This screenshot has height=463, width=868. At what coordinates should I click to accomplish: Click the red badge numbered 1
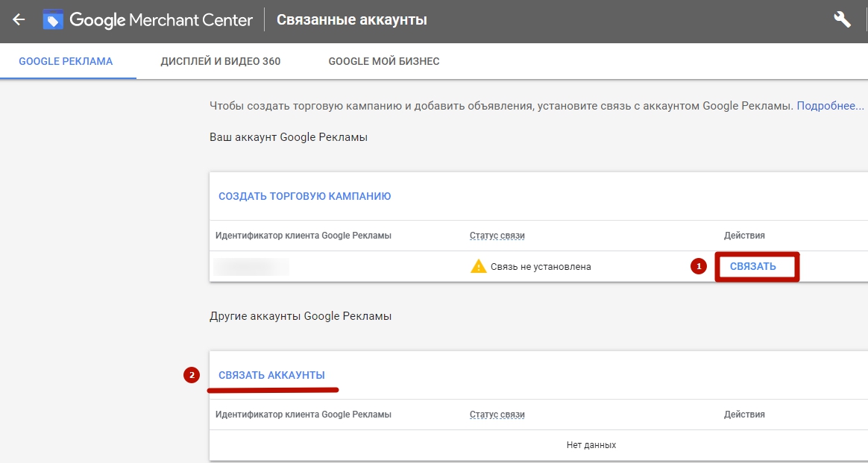(x=699, y=266)
